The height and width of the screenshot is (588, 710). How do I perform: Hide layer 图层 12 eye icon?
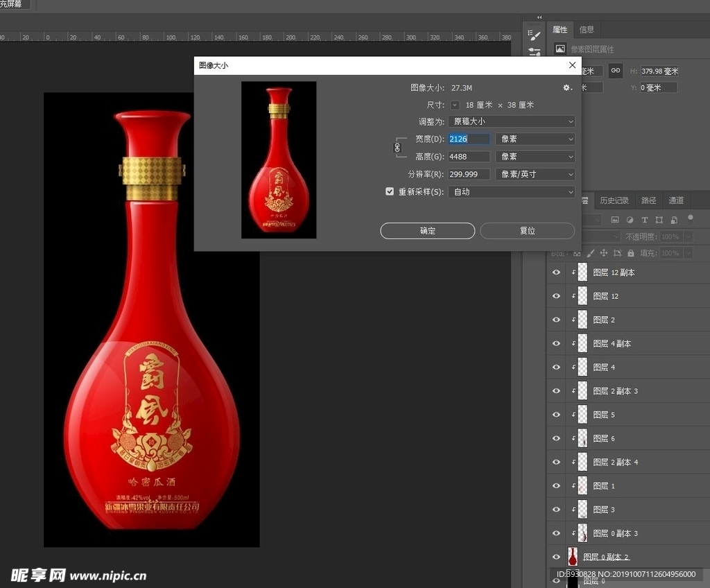coord(557,296)
